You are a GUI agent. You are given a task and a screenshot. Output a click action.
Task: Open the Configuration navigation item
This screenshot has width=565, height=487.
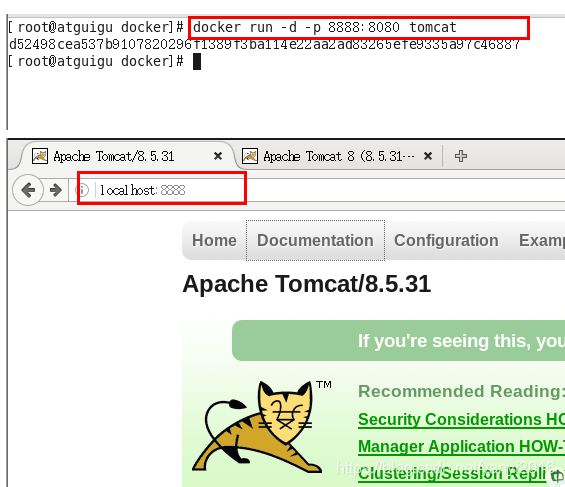(x=446, y=240)
